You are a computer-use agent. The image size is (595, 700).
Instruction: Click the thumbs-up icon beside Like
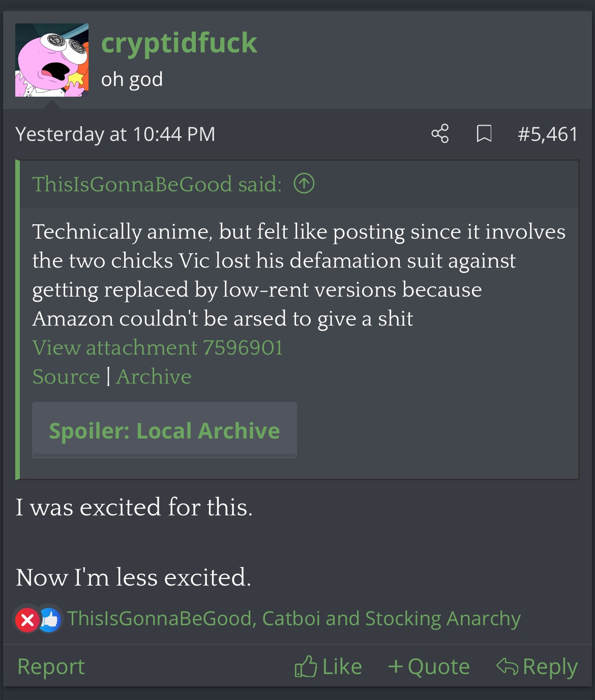click(306, 666)
